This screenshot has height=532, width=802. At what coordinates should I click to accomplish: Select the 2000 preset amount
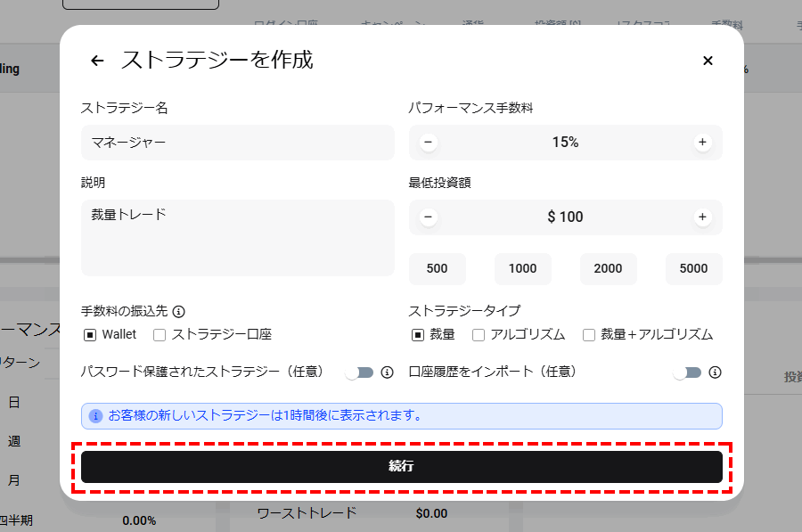click(608, 268)
